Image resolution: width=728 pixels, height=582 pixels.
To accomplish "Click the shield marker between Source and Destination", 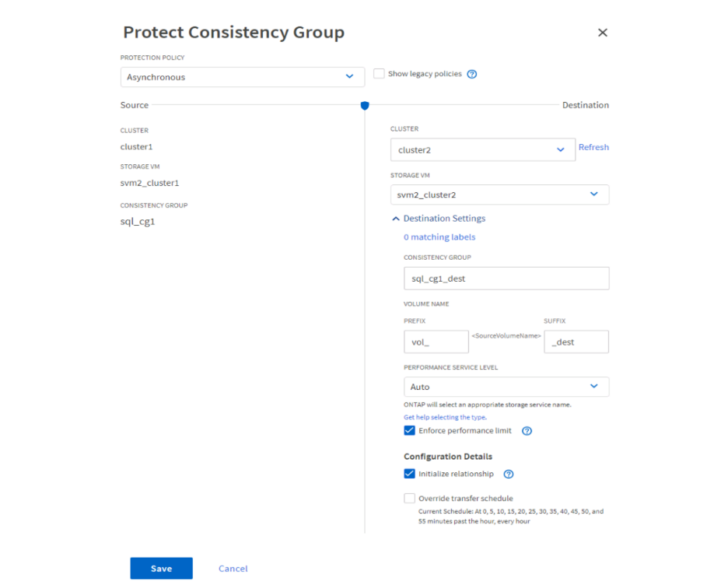I will click(x=365, y=105).
